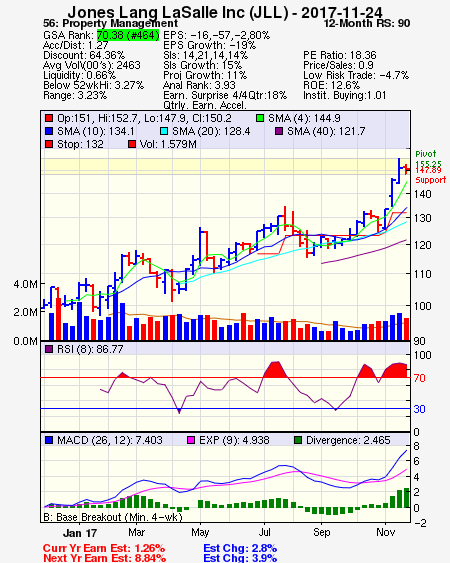This screenshot has width=450, height=563.
Task: Click the 'Nov' date axis label
Action: (386, 532)
